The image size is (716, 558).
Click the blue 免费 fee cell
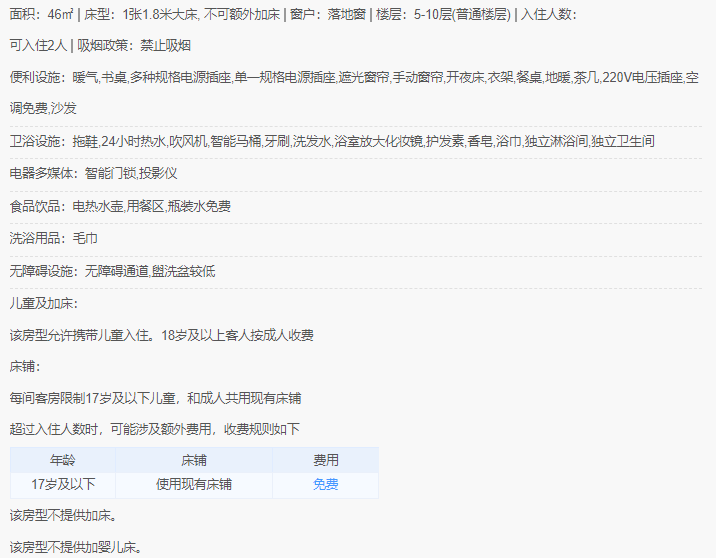coord(325,484)
